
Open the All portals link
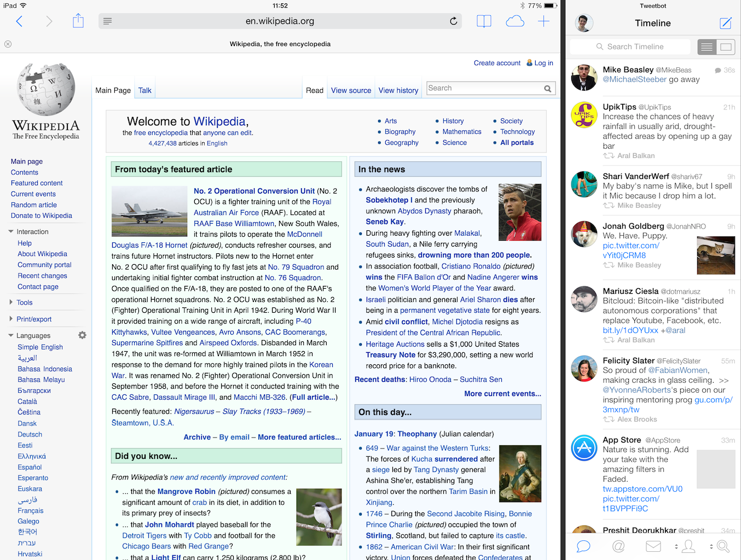point(517,143)
